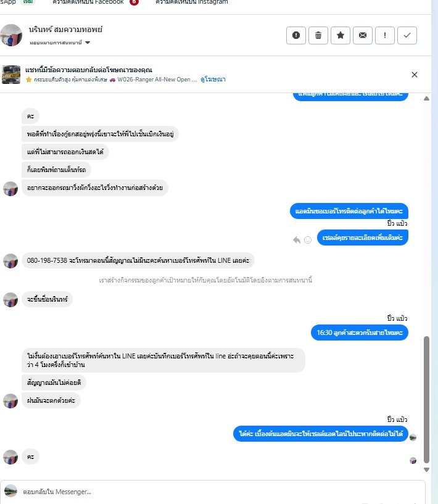Star this conversation as follow-up
This screenshot has width=438, height=504.
[x=341, y=35]
